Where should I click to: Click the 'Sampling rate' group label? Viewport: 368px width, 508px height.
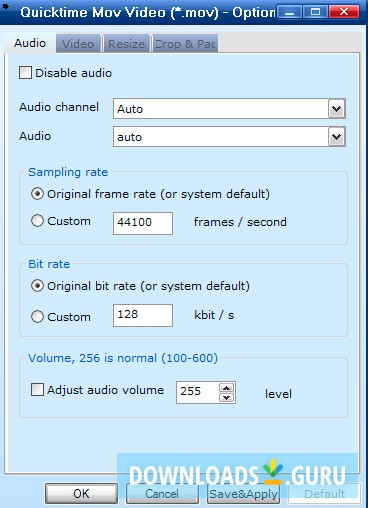coord(68,172)
